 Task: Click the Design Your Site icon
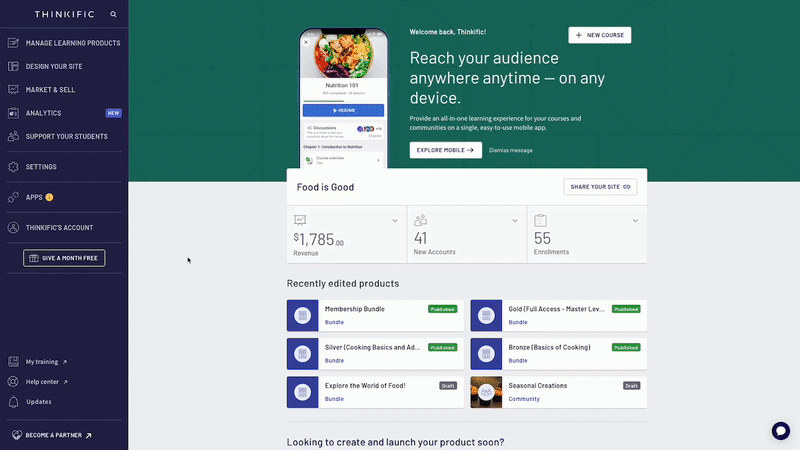pyautogui.click(x=13, y=66)
